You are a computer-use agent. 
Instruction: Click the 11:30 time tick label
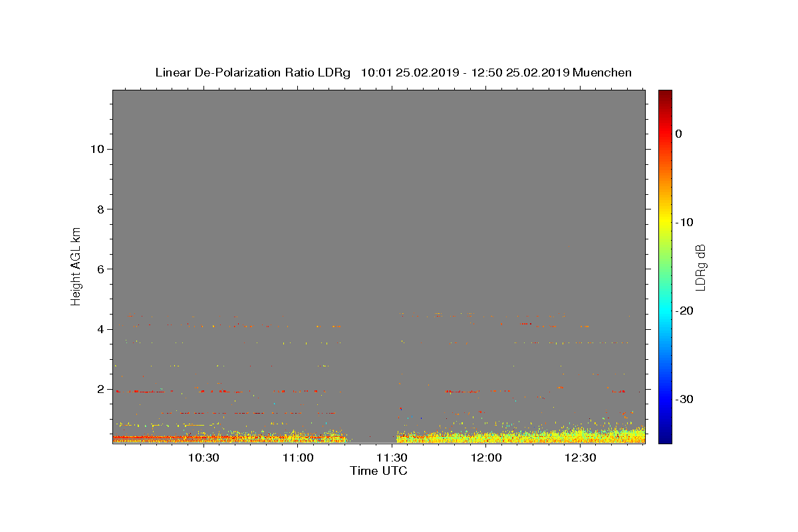pos(392,458)
